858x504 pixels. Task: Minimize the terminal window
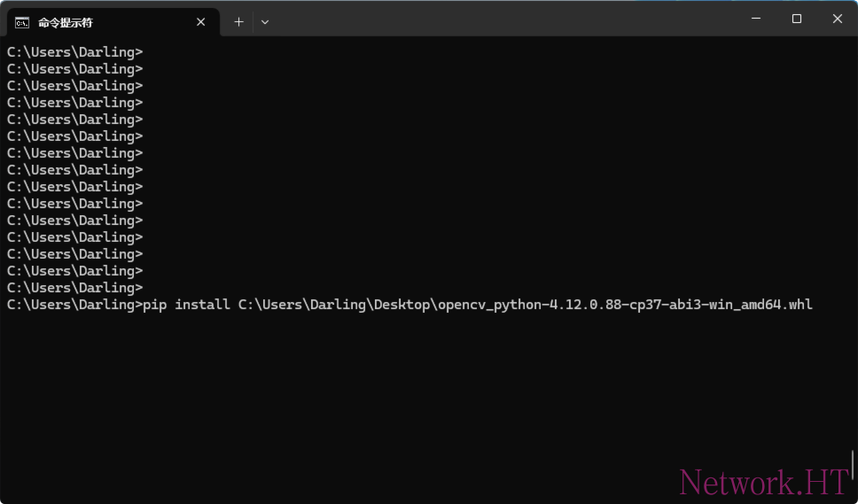tap(756, 19)
